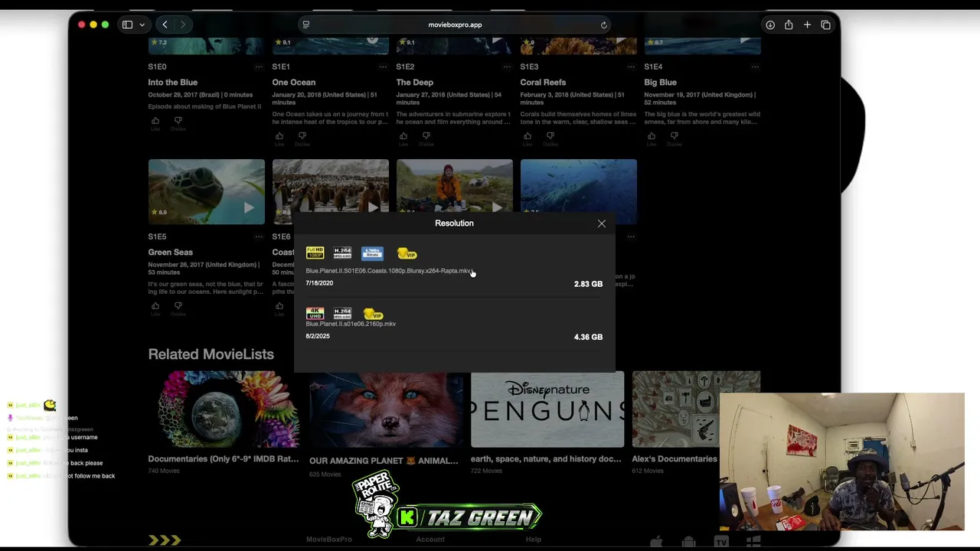This screenshot has height=551, width=980.
Task: Click the VIP badge in 4K row
Action: pyautogui.click(x=373, y=314)
